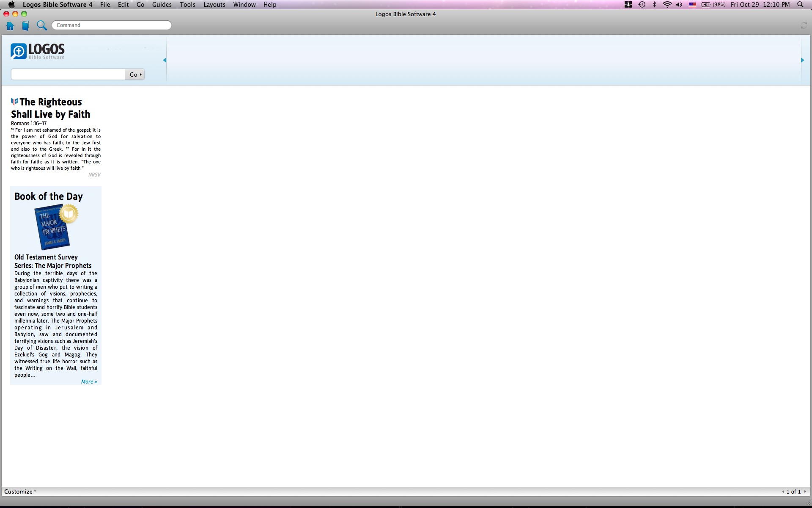Viewport: 812px width, 508px height.
Task: Open the Help menu
Action: [269, 4]
